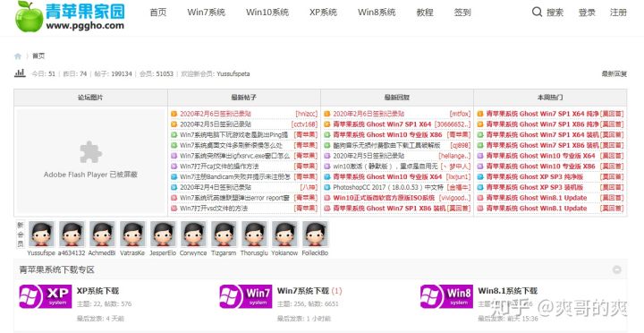Open hot thread 青苹果系统 Ghost XP SP3 纯净版
Screen dimensions: 644x333
point(534,176)
